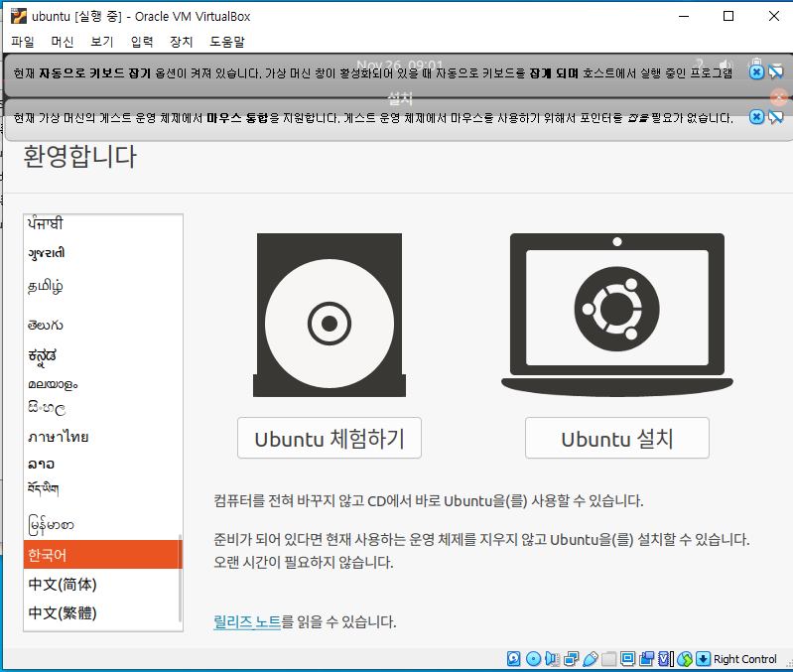Viewport: 793px width, 672px height.
Task: Click the display settings status icon
Action: [627, 658]
